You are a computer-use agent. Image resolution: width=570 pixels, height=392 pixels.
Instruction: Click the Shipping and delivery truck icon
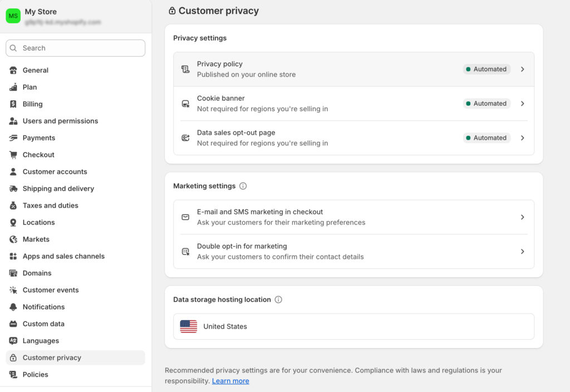(13, 189)
